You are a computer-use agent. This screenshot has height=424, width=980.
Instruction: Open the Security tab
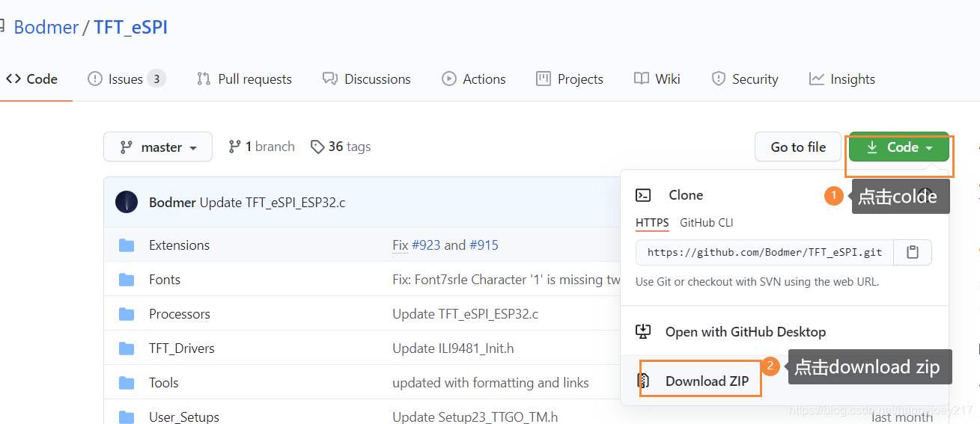click(x=745, y=79)
